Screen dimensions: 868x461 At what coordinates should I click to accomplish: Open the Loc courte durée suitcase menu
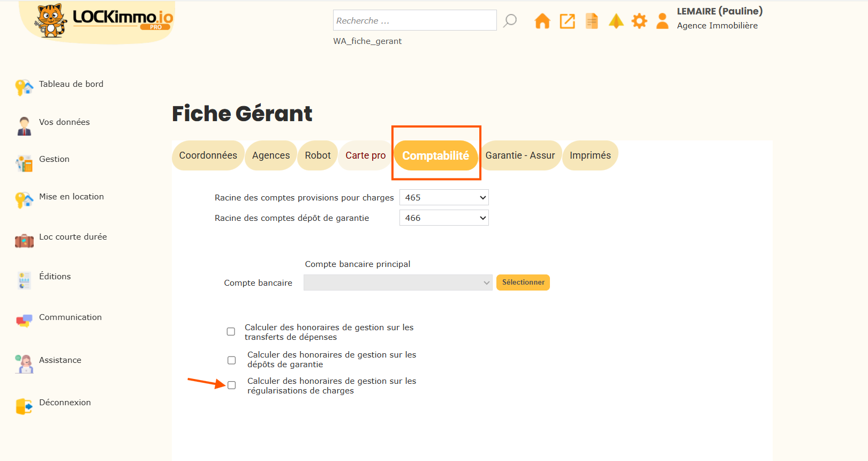point(24,241)
